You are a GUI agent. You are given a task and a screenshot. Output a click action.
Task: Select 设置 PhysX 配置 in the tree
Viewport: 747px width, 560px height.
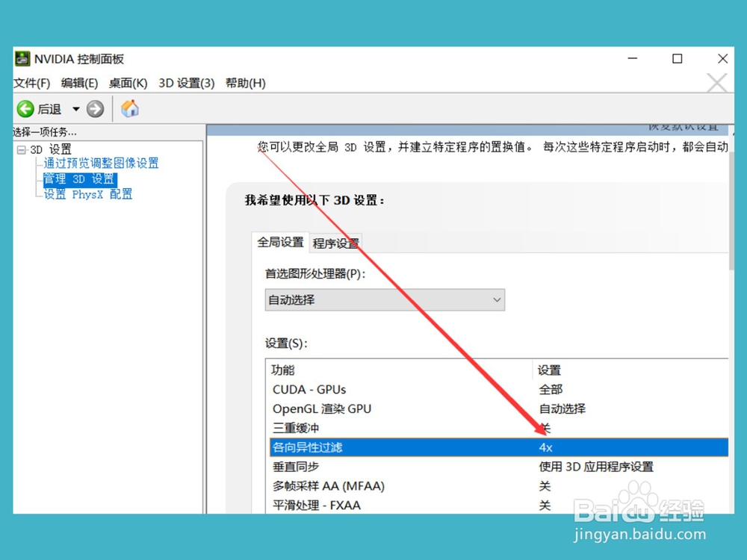click(88, 194)
